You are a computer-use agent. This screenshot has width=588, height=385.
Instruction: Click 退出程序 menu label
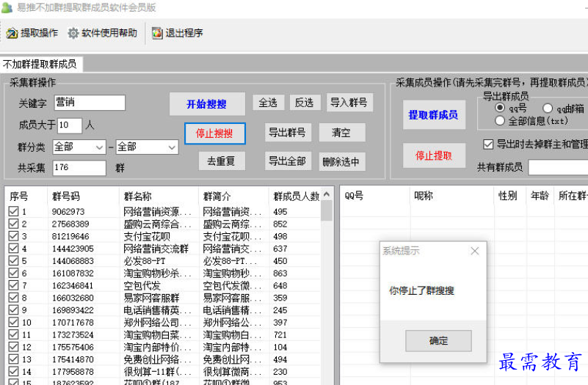(x=184, y=33)
